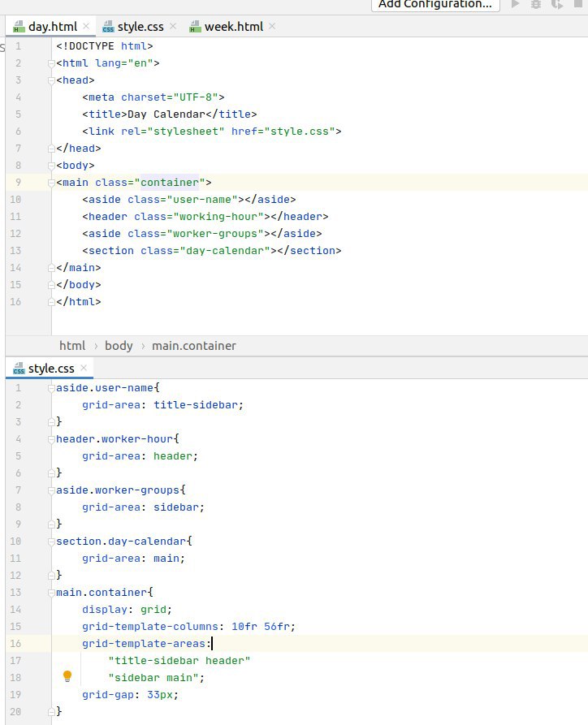Image resolution: width=588 pixels, height=725 pixels.
Task: Open Add Configuration dropdown button
Action: click(435, 5)
